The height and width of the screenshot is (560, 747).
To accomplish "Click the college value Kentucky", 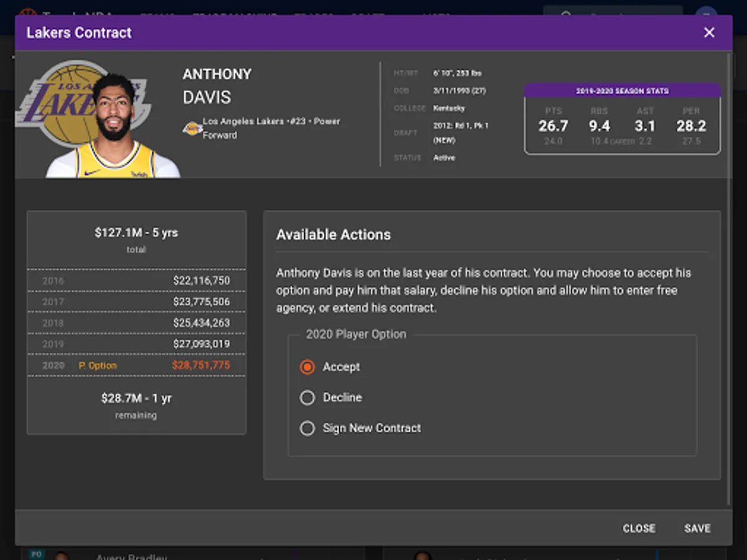I will click(449, 108).
